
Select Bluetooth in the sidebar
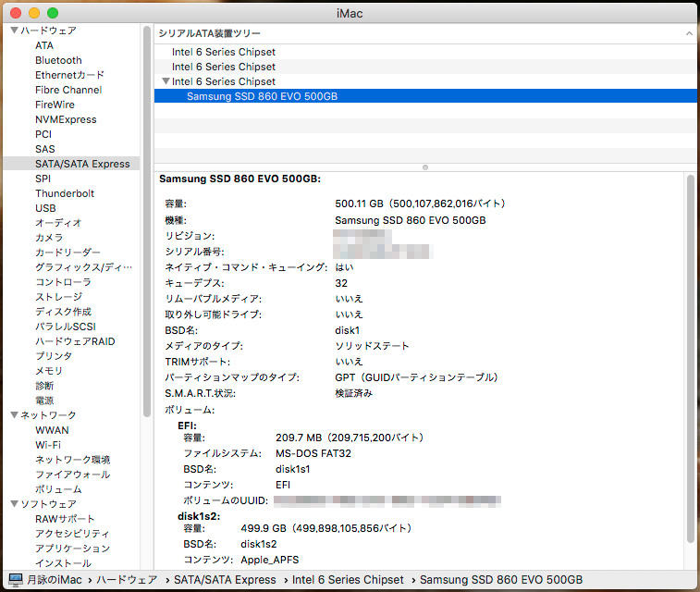(58, 60)
